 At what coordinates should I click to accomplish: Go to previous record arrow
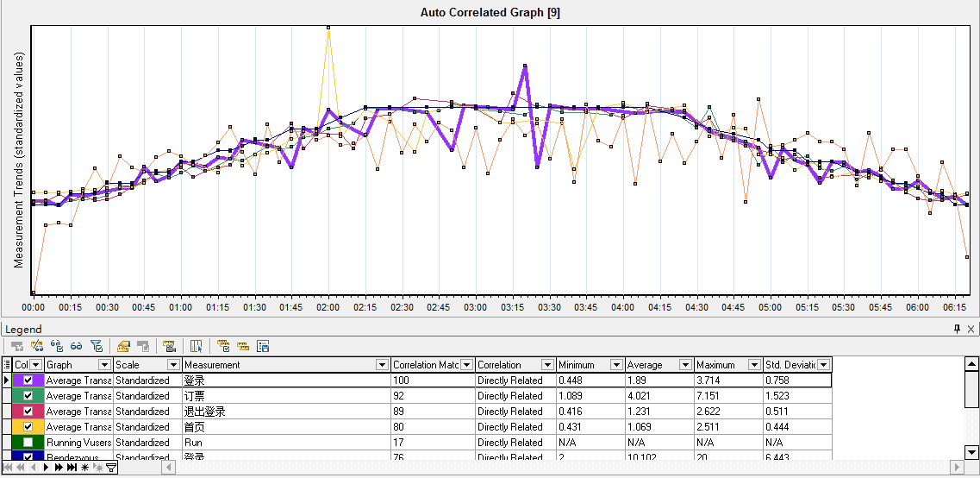coord(32,468)
